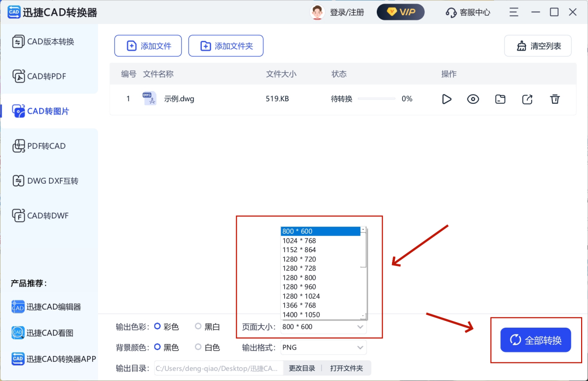Click the 0% progress value
Screen dimensions: 588x381
pos(407,99)
